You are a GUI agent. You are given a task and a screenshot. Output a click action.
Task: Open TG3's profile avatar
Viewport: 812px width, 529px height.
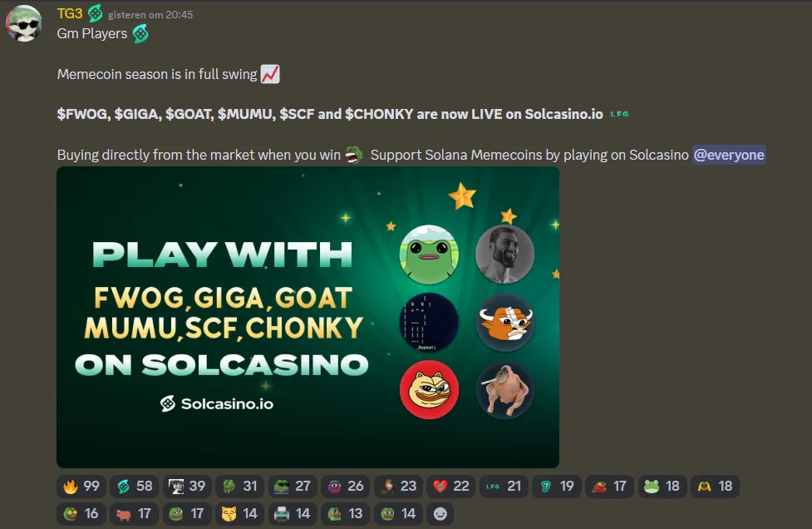pos(24,23)
